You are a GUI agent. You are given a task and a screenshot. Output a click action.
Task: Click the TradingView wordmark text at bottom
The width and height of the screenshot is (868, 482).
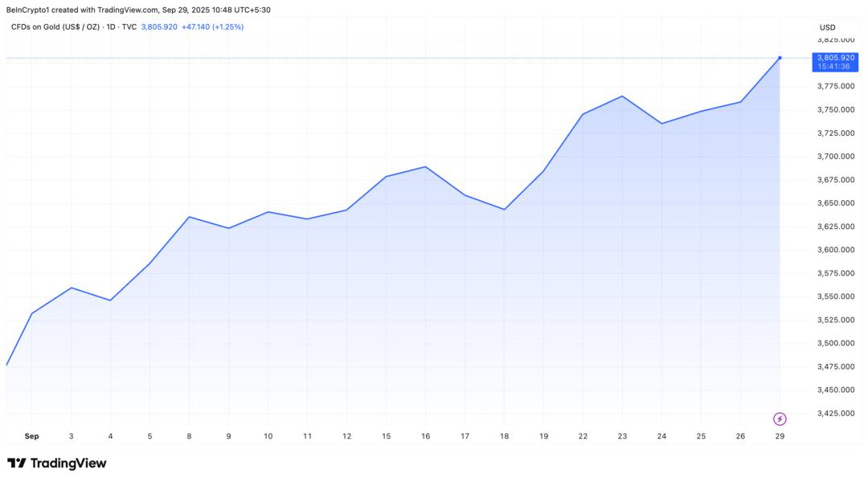pos(68,464)
